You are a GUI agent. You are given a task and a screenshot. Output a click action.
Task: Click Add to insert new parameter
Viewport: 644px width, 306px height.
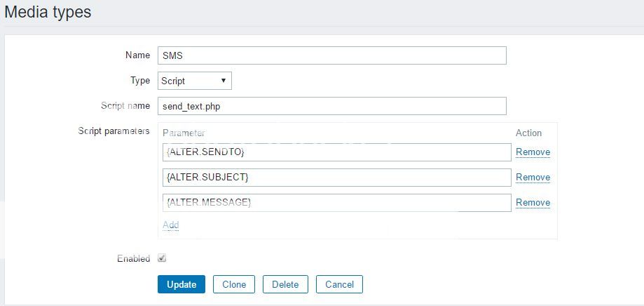[170, 225]
